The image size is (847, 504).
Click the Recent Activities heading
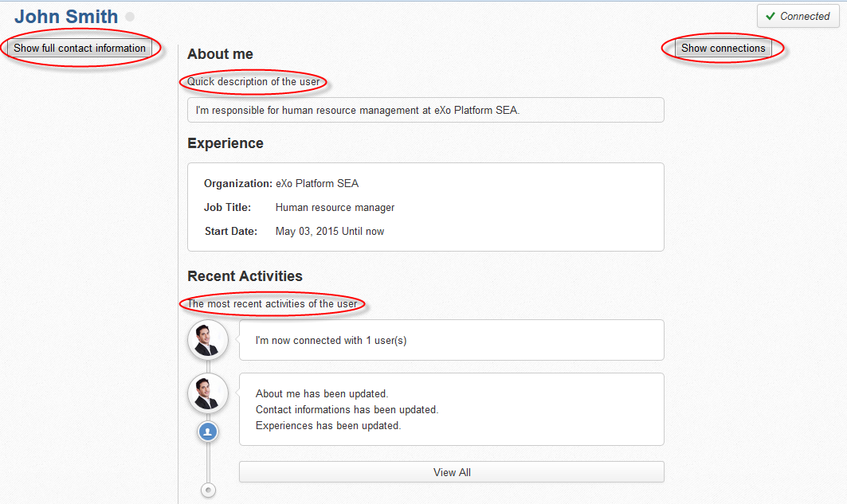pos(245,275)
